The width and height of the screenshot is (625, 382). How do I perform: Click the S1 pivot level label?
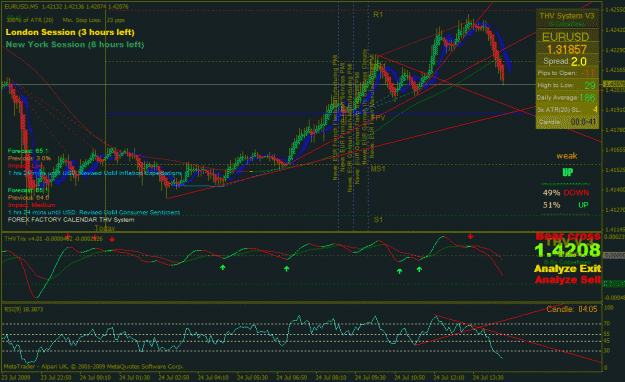click(x=378, y=220)
